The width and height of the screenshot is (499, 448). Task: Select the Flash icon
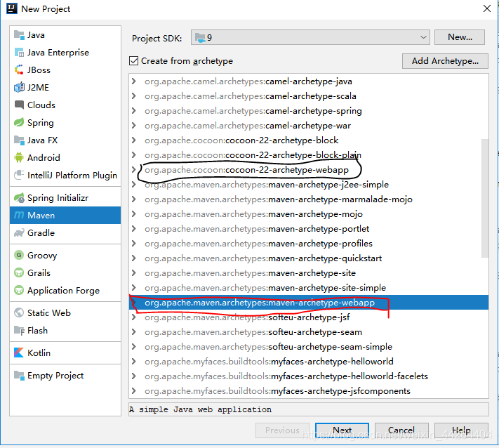[19, 331]
